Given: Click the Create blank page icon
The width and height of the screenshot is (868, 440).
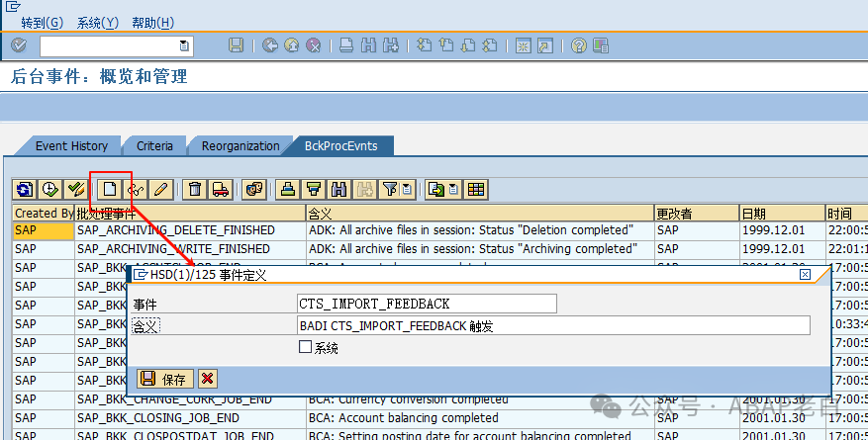Looking at the screenshot, I should (110, 190).
